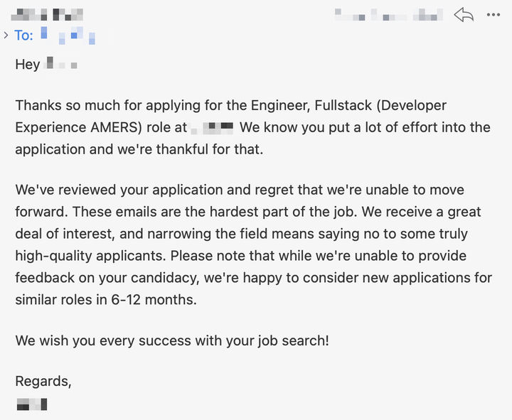This screenshot has height=420, width=512.
Task: Expand recipient details chevron beside To:
Action: click(x=6, y=35)
